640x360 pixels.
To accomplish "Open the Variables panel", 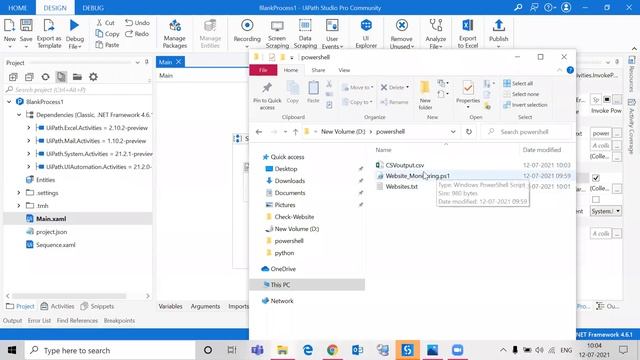I will coord(170,306).
